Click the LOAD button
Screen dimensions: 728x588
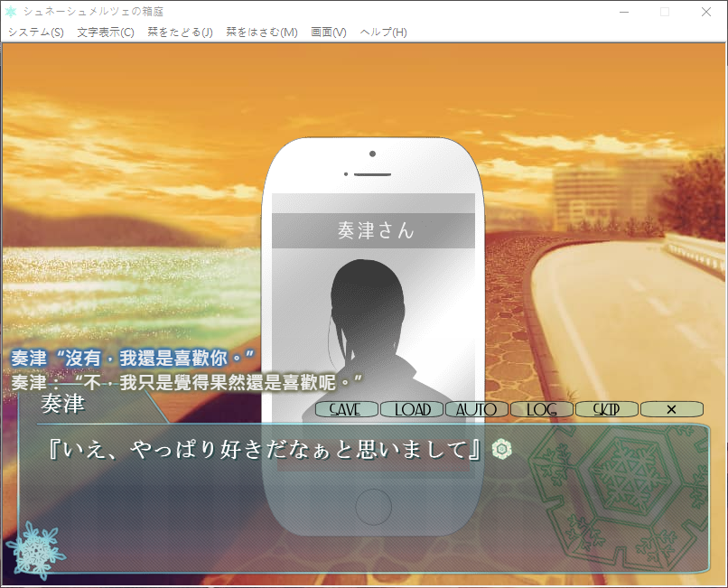[x=412, y=409]
